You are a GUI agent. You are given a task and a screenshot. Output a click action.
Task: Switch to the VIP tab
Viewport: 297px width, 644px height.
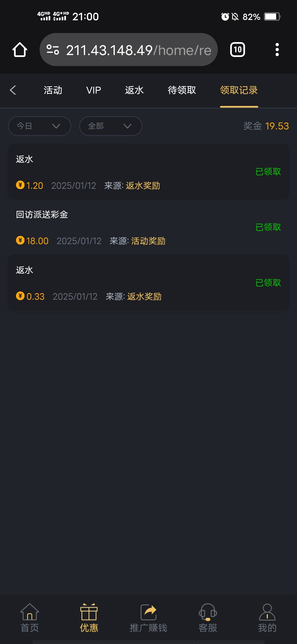(94, 90)
